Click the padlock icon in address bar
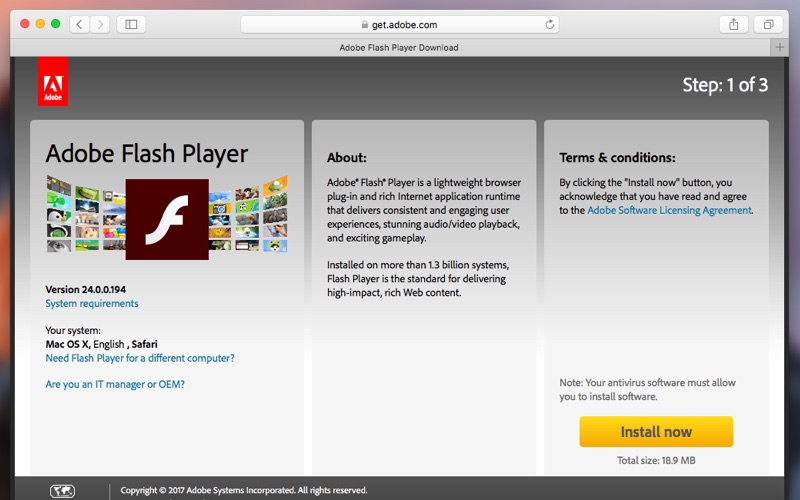 364,24
